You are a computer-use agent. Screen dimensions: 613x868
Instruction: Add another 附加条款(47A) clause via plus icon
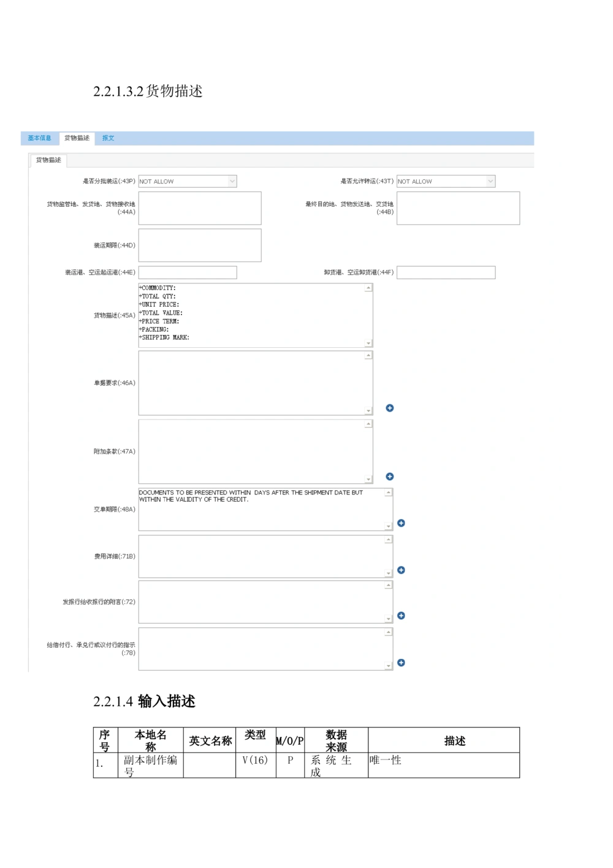(390, 476)
